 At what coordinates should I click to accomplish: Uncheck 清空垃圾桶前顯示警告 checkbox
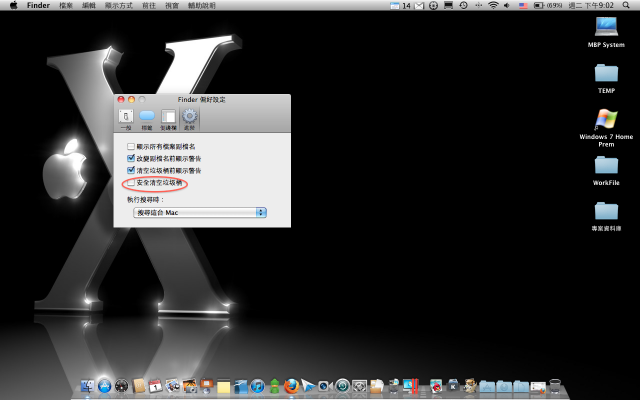point(131,170)
